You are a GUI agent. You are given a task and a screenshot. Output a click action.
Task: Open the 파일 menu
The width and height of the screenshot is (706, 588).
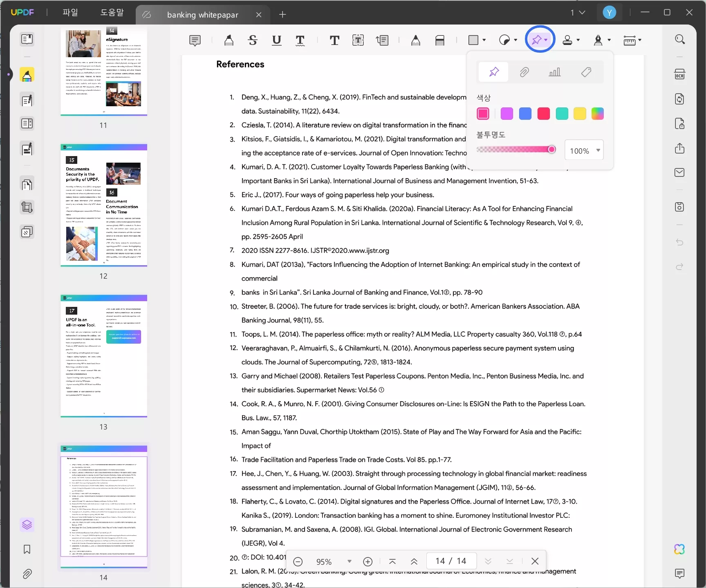[70, 13]
